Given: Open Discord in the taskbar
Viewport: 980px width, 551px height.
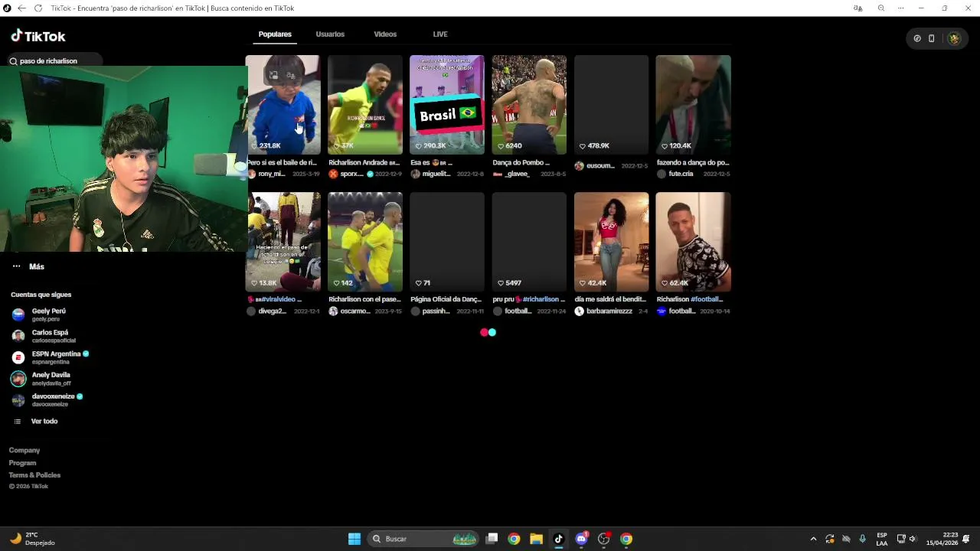Looking at the screenshot, I should click(581, 539).
